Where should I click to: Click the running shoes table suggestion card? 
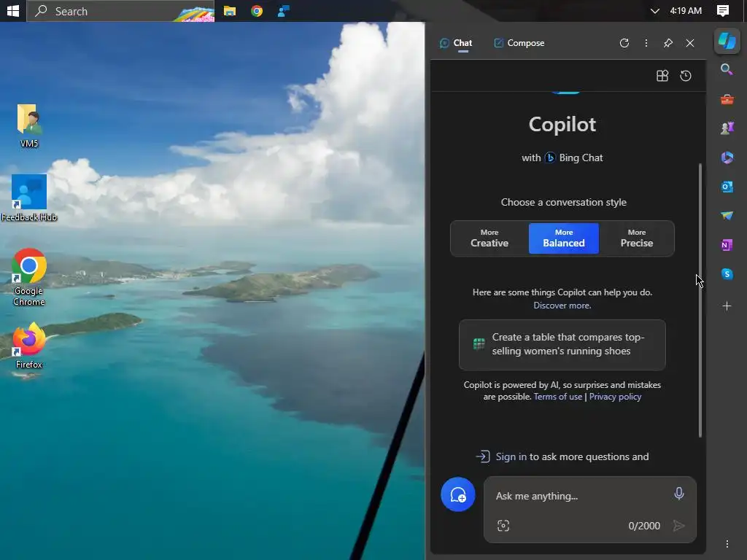click(562, 345)
